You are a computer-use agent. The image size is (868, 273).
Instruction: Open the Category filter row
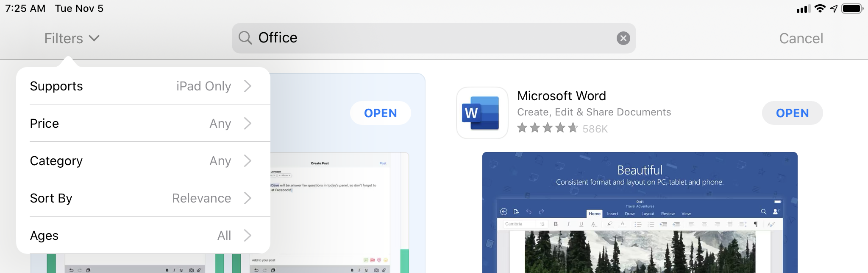143,161
